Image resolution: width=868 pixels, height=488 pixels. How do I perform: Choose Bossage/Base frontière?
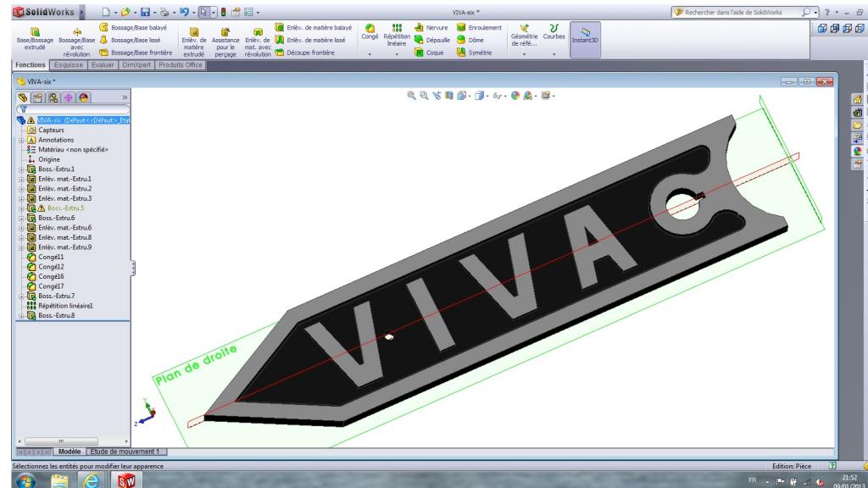point(136,53)
